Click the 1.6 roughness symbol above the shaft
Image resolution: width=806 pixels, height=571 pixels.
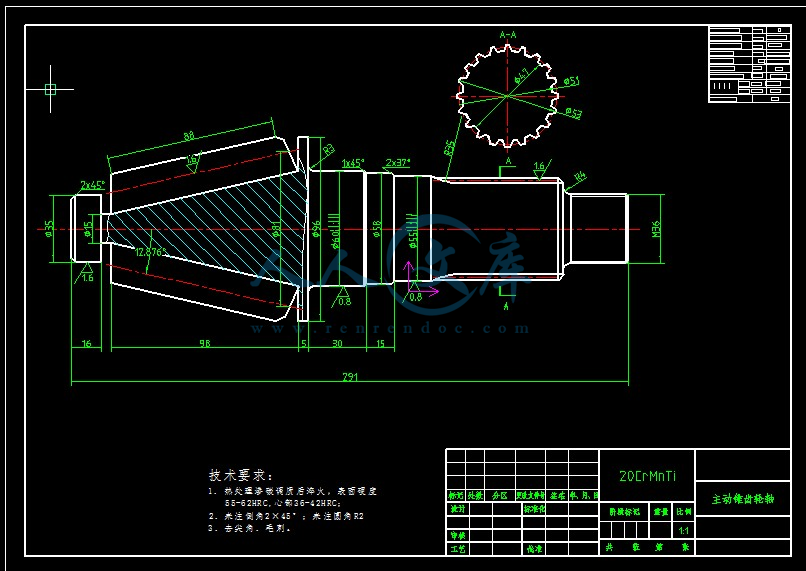[x=540, y=167]
